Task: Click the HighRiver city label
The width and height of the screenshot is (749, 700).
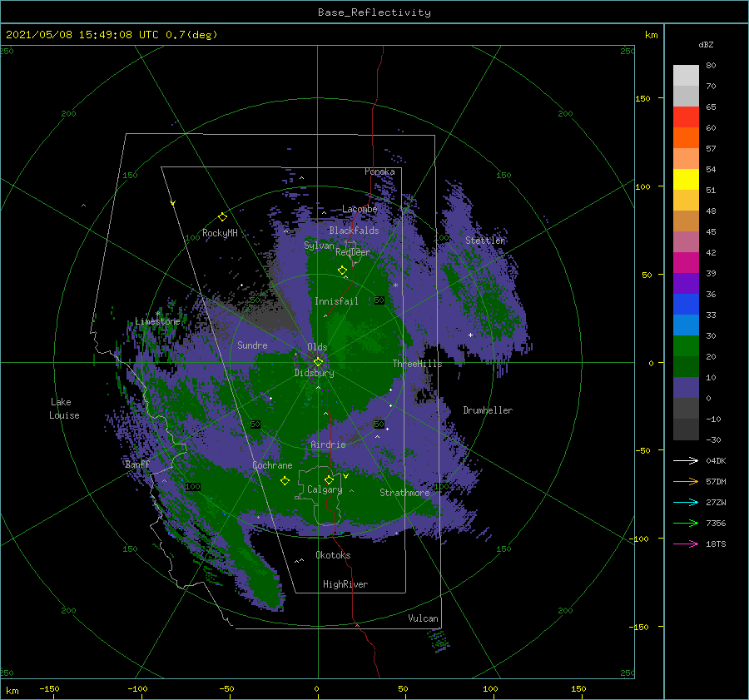Action: [345, 584]
